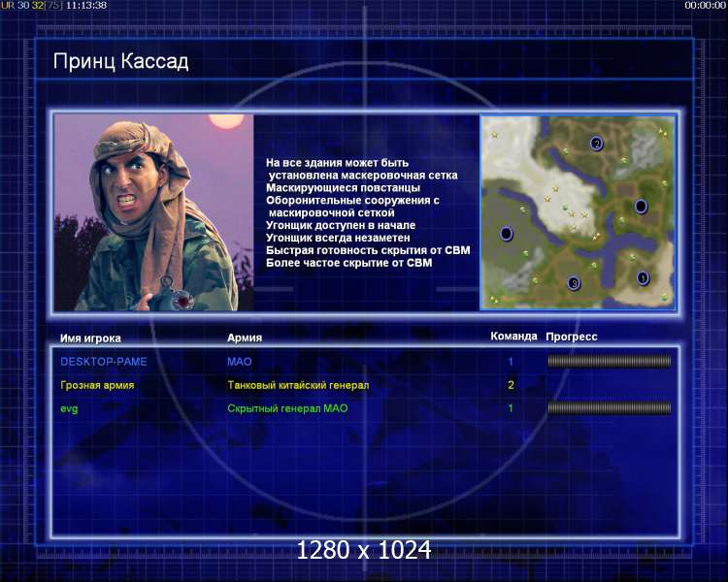728x582 pixels.
Task: Click army 'МАО' in DESKTOP-PAME row
Action: tap(240, 362)
